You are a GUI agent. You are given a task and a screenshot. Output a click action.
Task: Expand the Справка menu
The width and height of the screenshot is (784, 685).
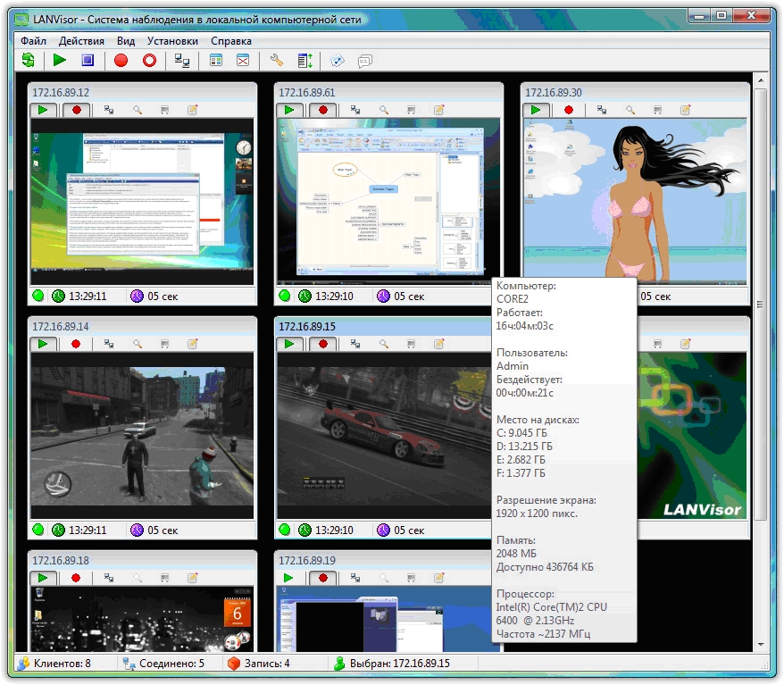(x=231, y=41)
